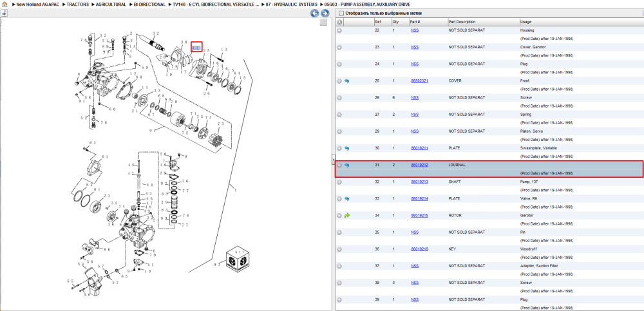Screen dimensions: 644x311
Task: Open TRACTORS breadcrumb
Action: point(79,4)
